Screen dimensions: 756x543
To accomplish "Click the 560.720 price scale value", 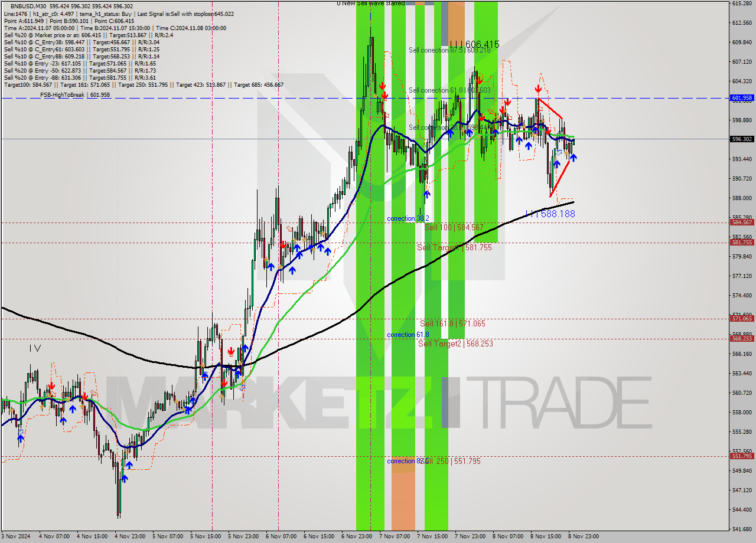I will click(742, 393).
